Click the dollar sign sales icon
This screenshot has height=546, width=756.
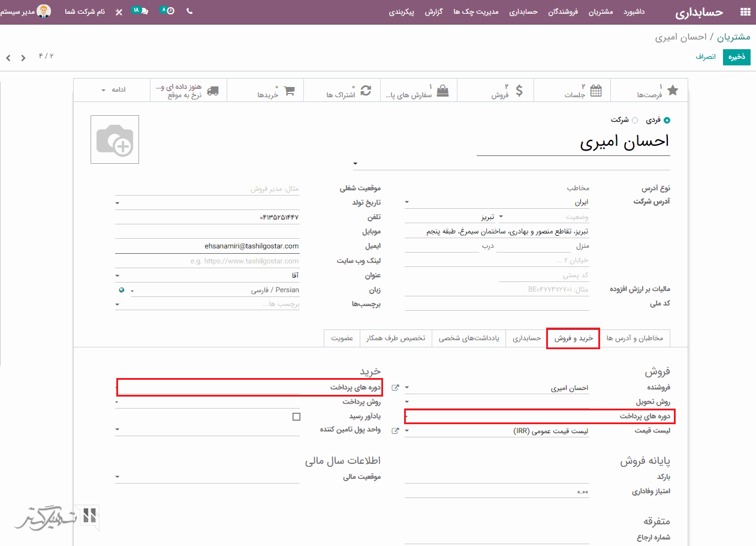tap(519, 91)
